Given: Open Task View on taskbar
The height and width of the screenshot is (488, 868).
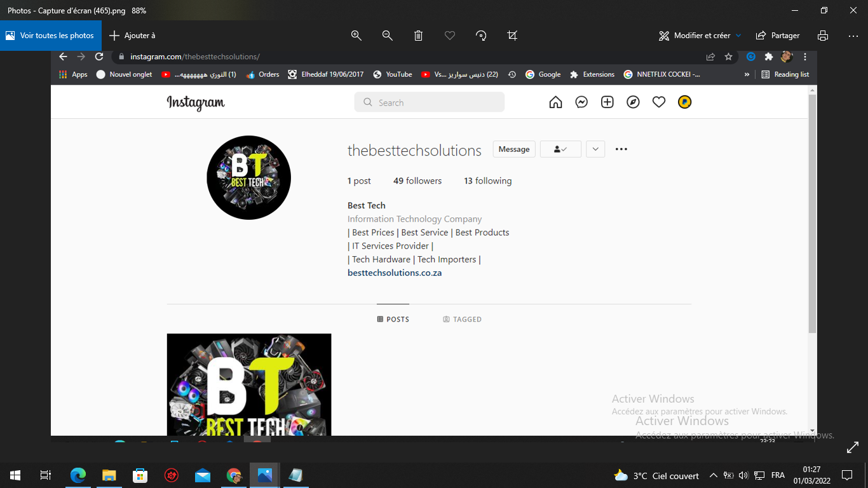Looking at the screenshot, I should pos(46,475).
